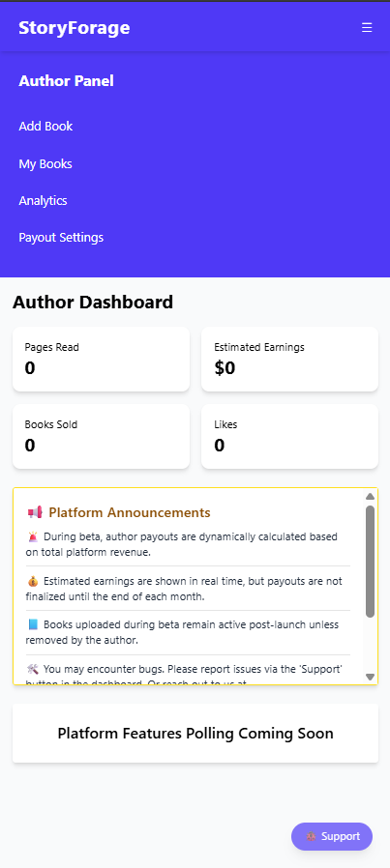This screenshot has width=390, height=868.
Task: Click the announcements scrollbar thumb
Action: (x=370, y=562)
